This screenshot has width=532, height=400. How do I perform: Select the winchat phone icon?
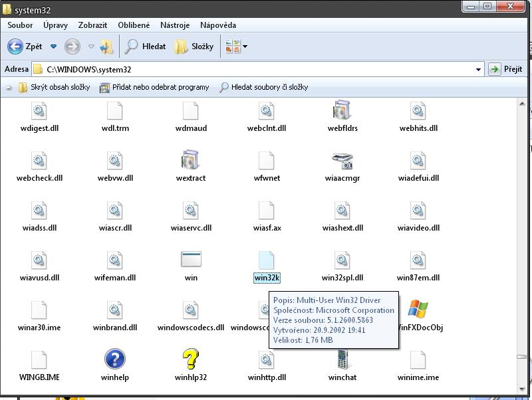[342, 359]
